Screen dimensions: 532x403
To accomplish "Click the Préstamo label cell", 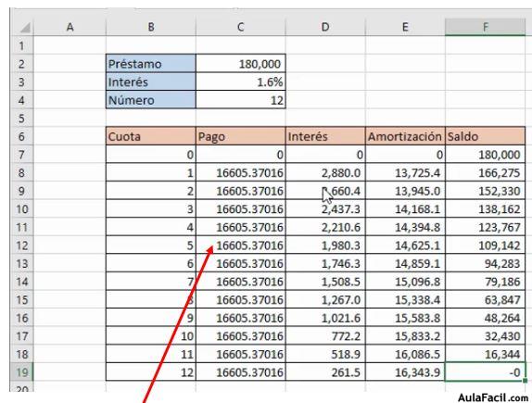I will (151, 64).
